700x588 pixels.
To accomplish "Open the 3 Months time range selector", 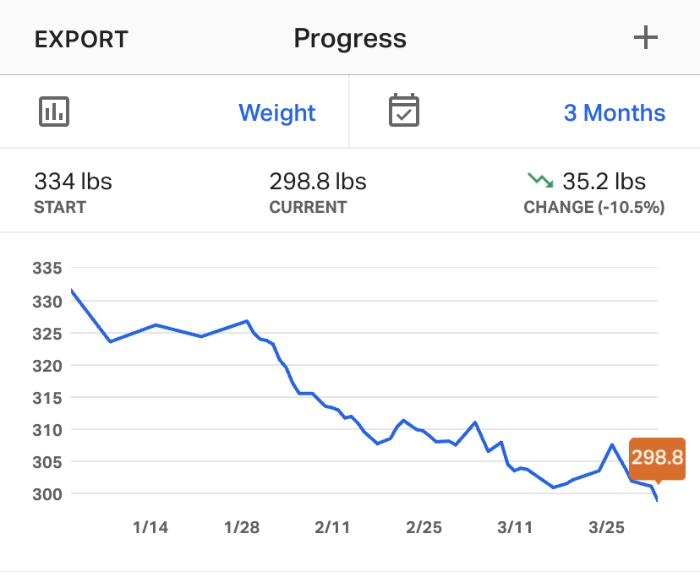I will pos(614,113).
